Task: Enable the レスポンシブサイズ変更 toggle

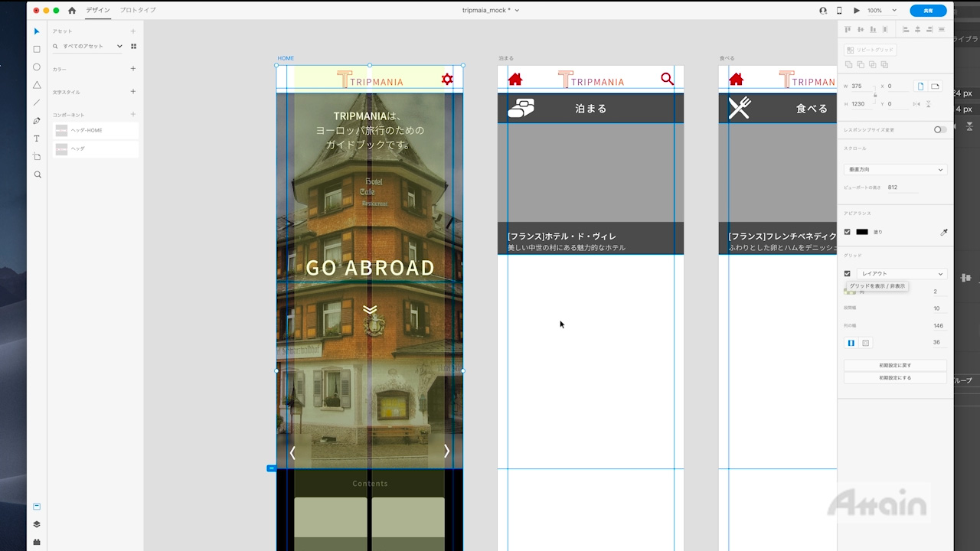Action: tap(939, 130)
